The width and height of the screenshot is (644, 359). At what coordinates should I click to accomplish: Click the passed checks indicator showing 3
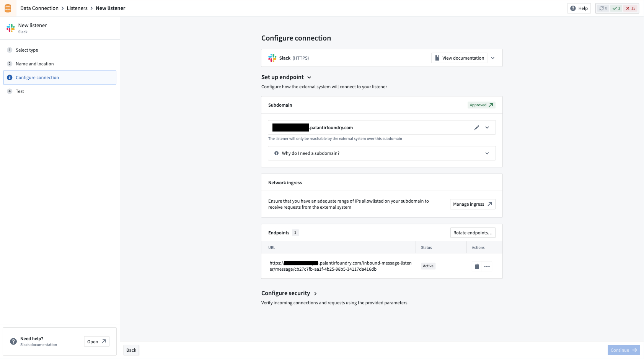(616, 8)
